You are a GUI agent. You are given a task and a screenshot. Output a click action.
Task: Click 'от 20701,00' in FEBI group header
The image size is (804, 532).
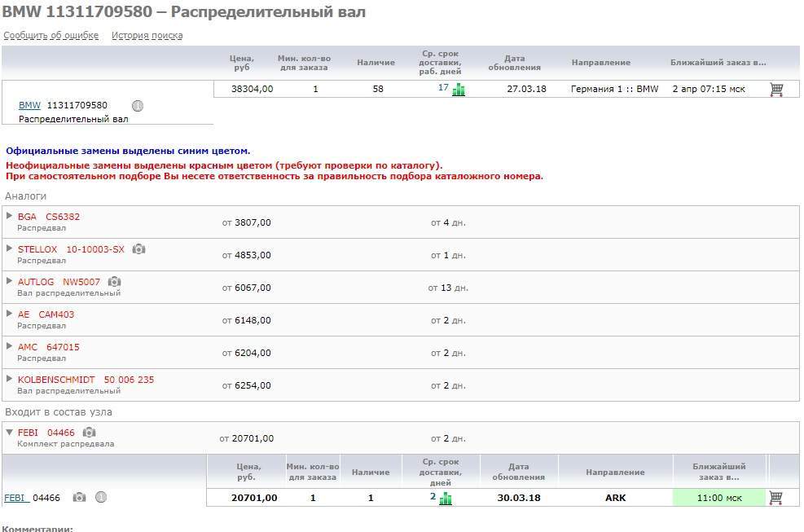247,438
